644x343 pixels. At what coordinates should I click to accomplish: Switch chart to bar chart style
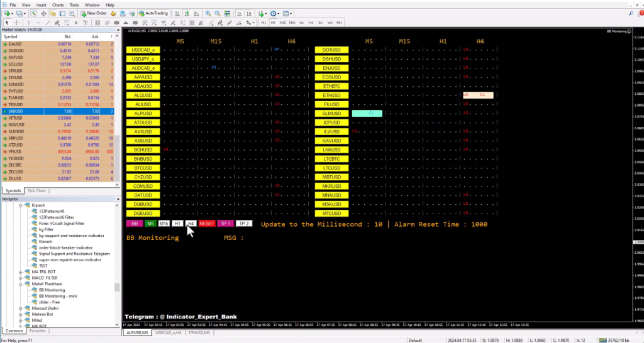pos(177,14)
